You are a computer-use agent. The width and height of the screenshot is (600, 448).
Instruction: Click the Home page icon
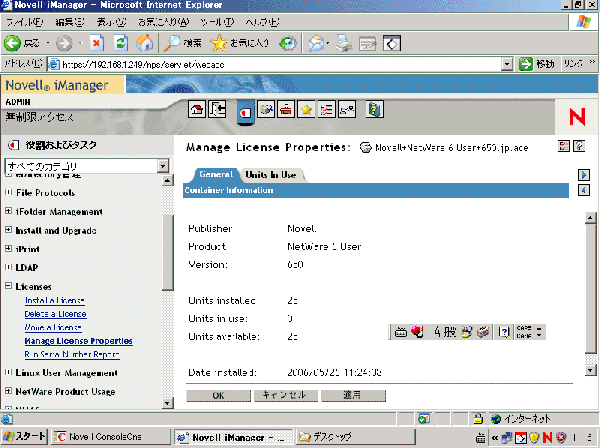[145, 43]
